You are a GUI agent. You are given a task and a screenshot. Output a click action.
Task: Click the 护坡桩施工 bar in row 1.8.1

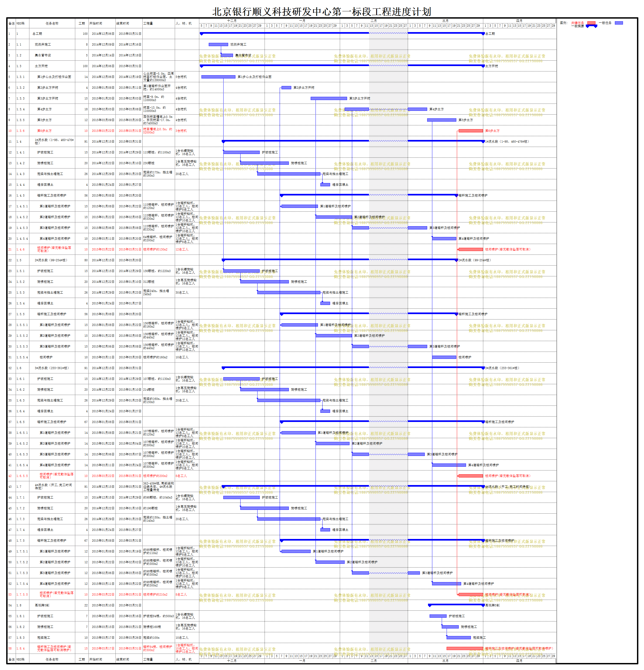coord(438,616)
